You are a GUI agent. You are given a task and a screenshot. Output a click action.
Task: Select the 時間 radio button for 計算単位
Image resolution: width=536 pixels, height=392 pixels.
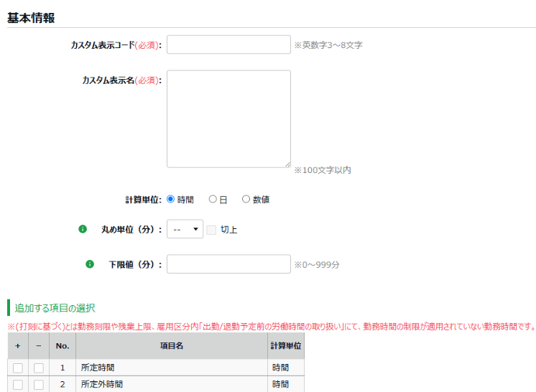pyautogui.click(x=170, y=199)
